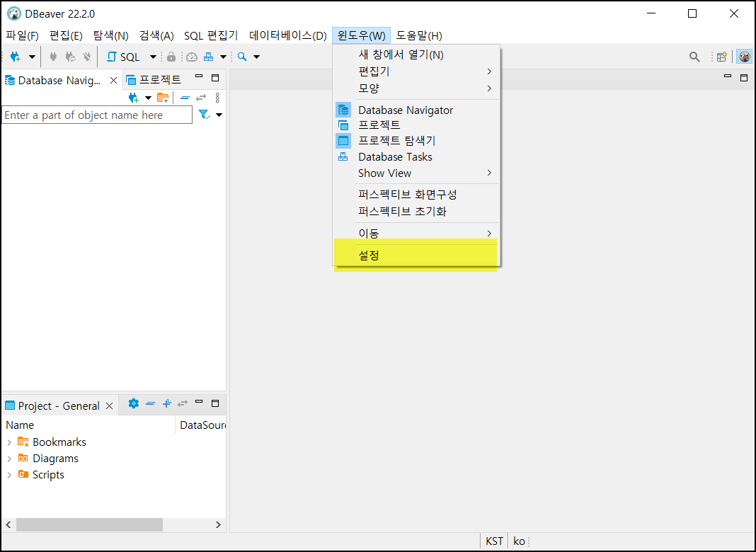Click Collapse All icon in Project - General toolbar
The height and width of the screenshot is (552, 756).
click(151, 403)
